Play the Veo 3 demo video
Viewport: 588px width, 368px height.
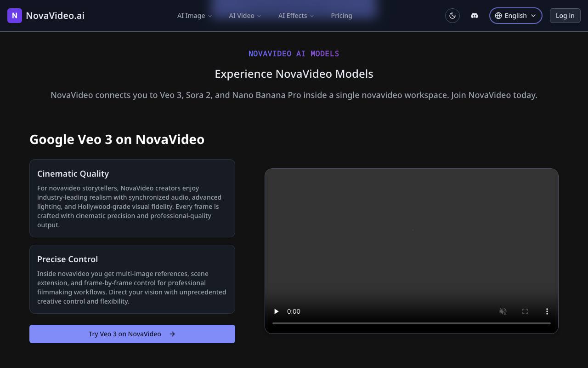tap(276, 311)
